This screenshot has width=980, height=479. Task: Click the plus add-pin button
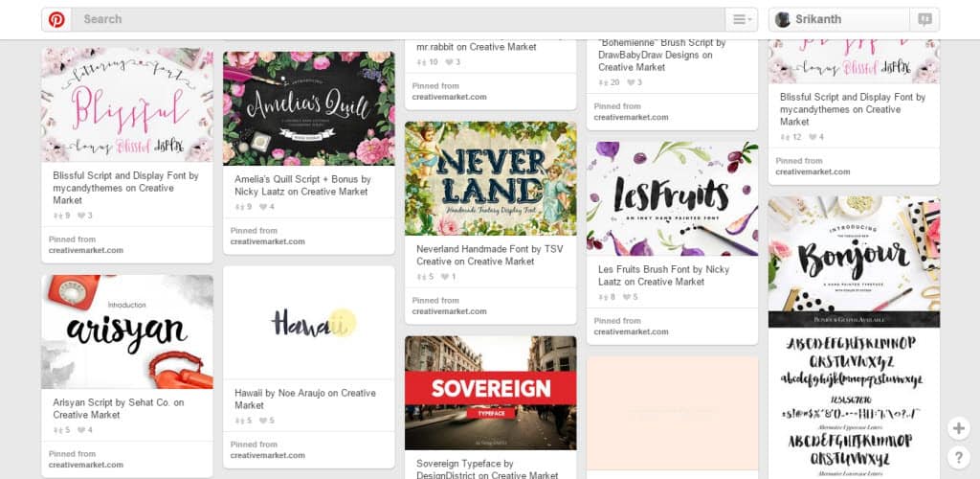point(959,429)
